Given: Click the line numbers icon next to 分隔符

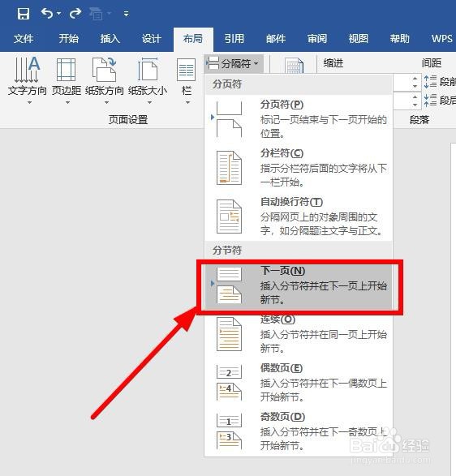Looking at the screenshot, I should 294,65.
